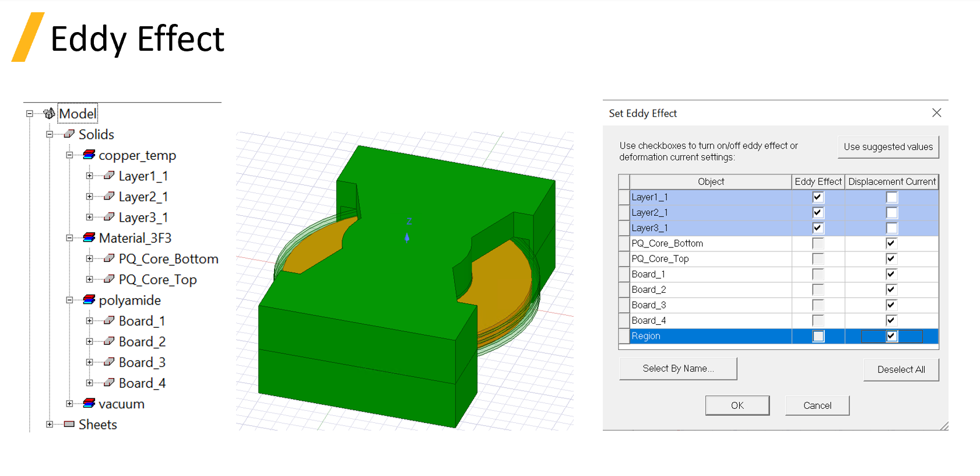This screenshot has height=476, width=980.
Task: Click the Sheets folder icon
Action: point(69,424)
